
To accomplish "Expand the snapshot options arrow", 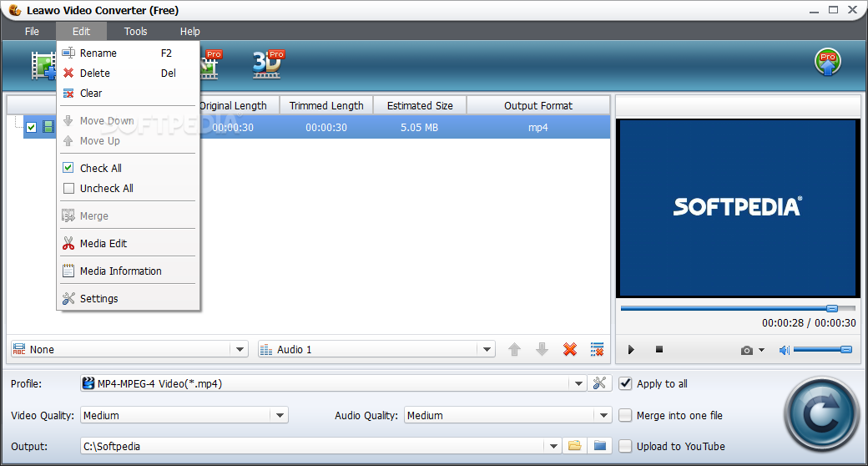I will (x=762, y=350).
